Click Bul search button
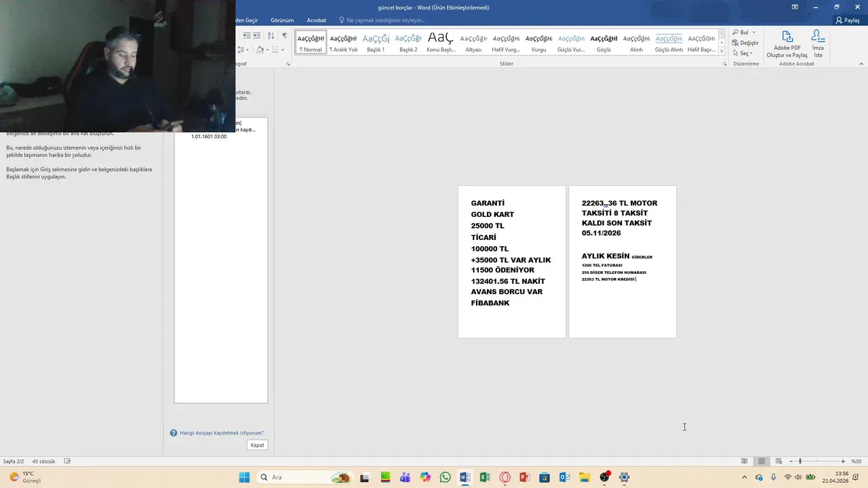Viewport: 868px width, 488px height. pos(741,33)
